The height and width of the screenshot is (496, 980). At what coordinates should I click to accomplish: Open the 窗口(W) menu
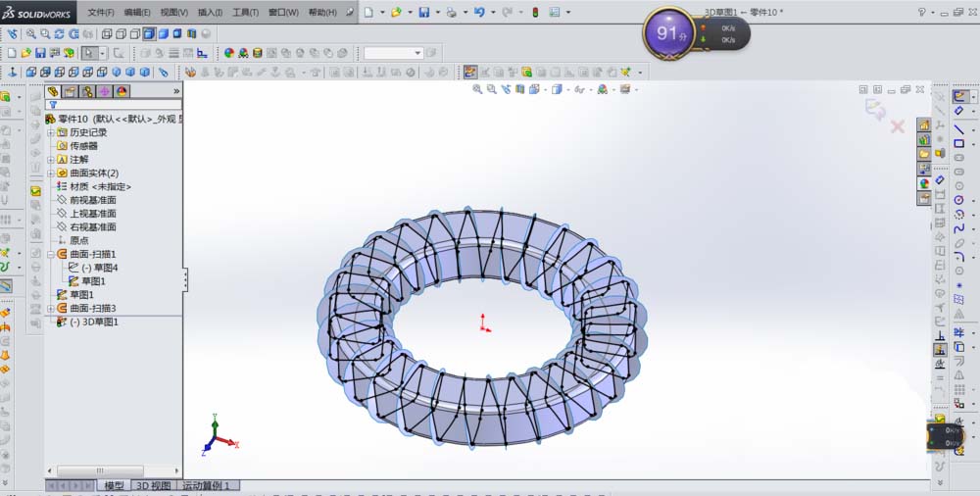point(283,12)
